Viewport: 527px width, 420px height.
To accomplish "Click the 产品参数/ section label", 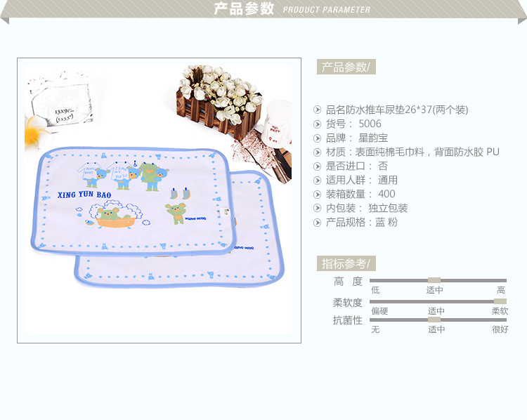I will click(x=346, y=67).
